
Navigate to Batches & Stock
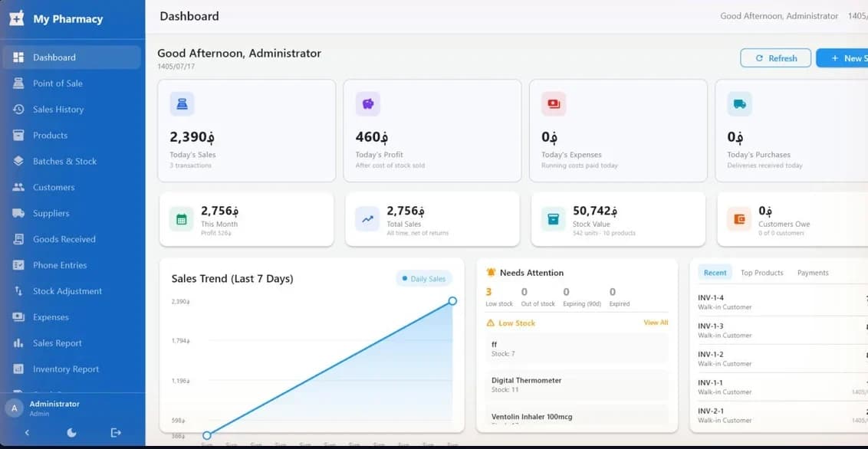coord(72,162)
